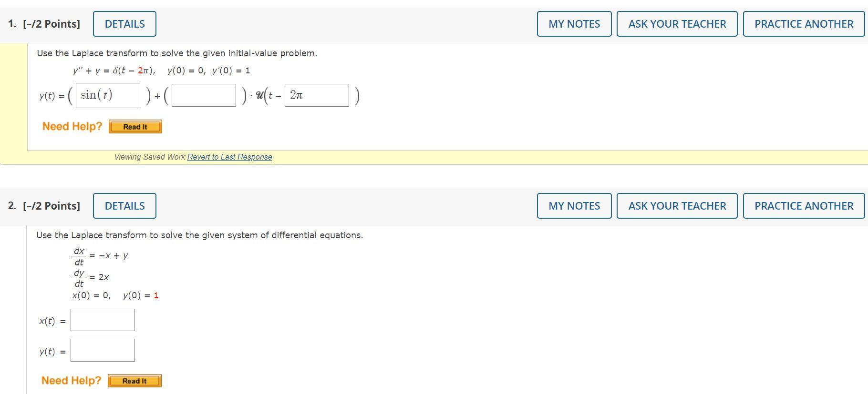
Task: Click PRACTICE ANOTHER for question 2
Action: pos(804,206)
